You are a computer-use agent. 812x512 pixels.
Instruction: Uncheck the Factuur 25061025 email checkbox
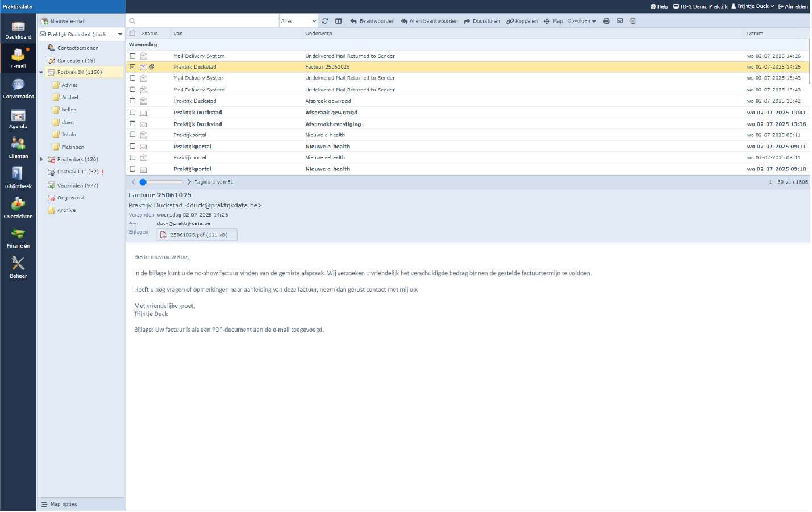(x=132, y=67)
